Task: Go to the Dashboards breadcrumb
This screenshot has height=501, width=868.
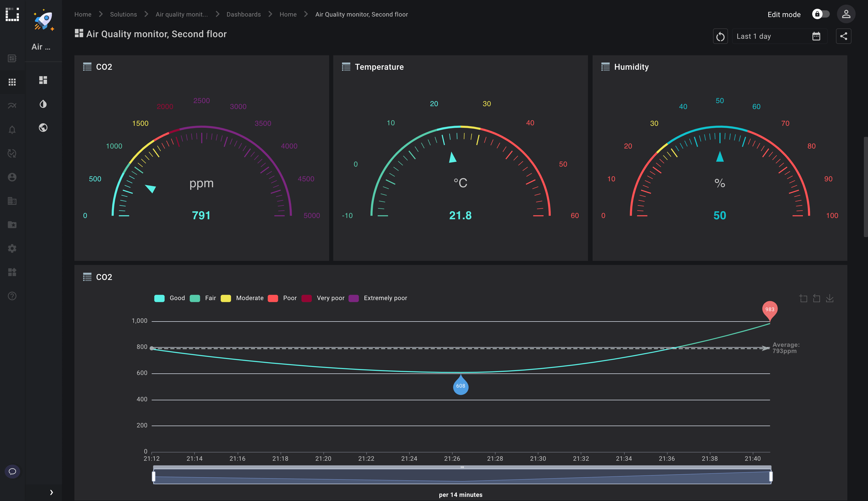Action: tap(244, 14)
